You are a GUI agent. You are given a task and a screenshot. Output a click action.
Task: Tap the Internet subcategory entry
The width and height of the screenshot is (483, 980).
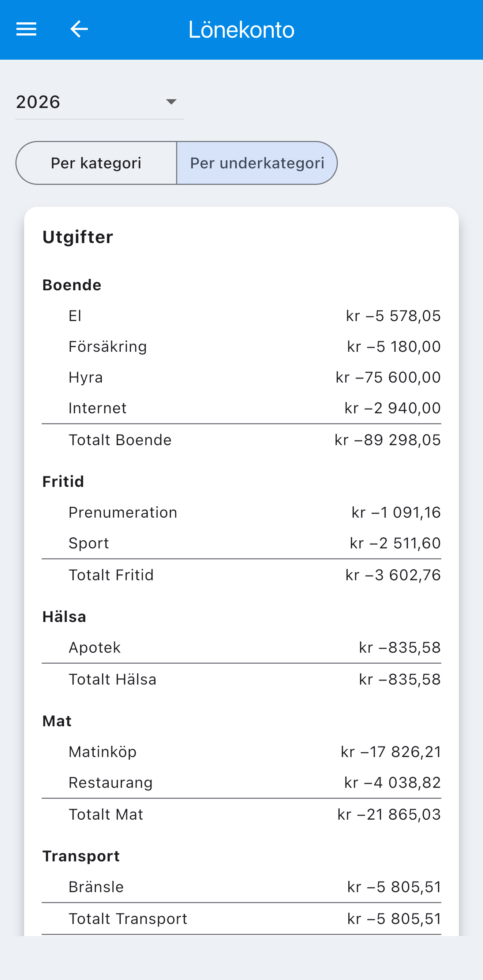coord(241,408)
